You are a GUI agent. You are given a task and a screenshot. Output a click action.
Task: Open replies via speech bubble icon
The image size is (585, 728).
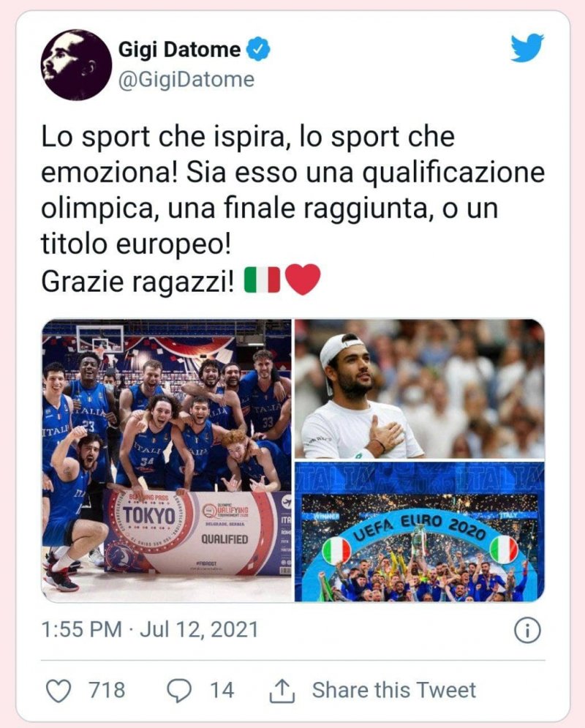tap(179, 691)
